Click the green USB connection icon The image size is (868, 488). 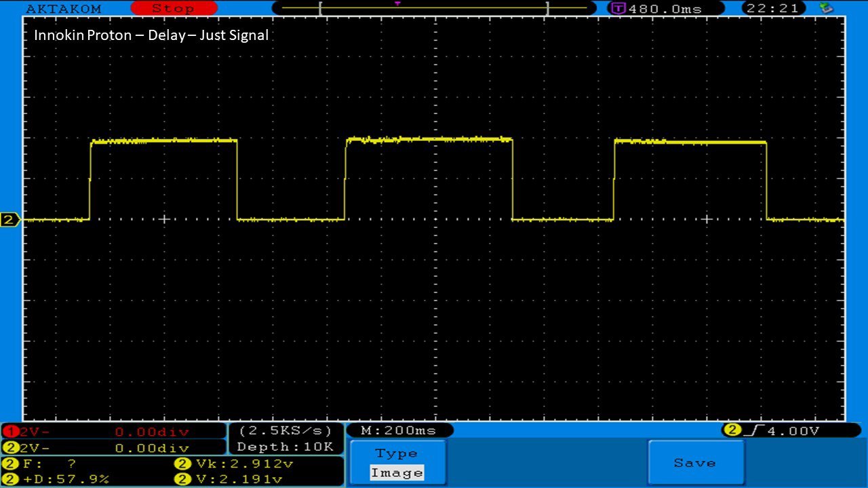[826, 8]
